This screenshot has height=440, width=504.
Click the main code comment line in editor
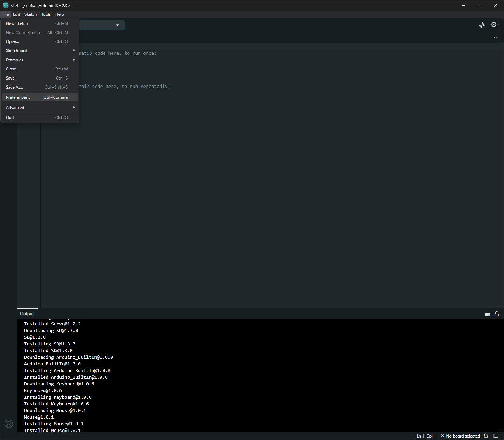125,87
